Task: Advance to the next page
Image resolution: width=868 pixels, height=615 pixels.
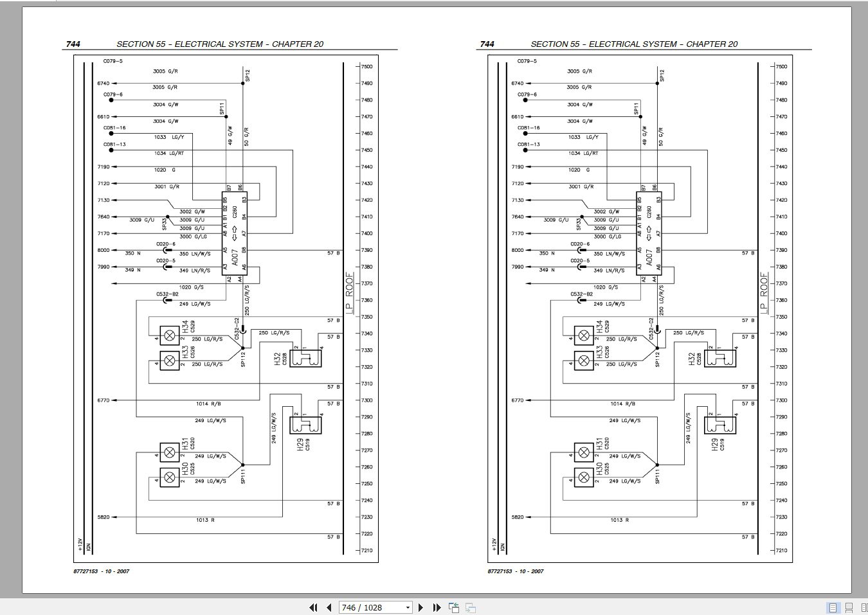Action: coord(421,607)
